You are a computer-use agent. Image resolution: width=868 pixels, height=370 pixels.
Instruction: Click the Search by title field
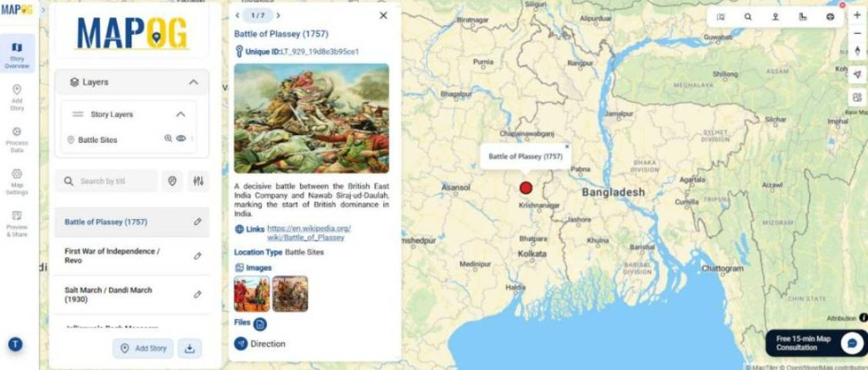point(106,181)
